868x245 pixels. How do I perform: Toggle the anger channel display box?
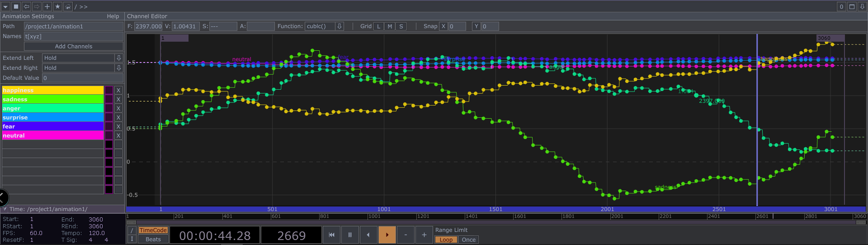(109, 108)
